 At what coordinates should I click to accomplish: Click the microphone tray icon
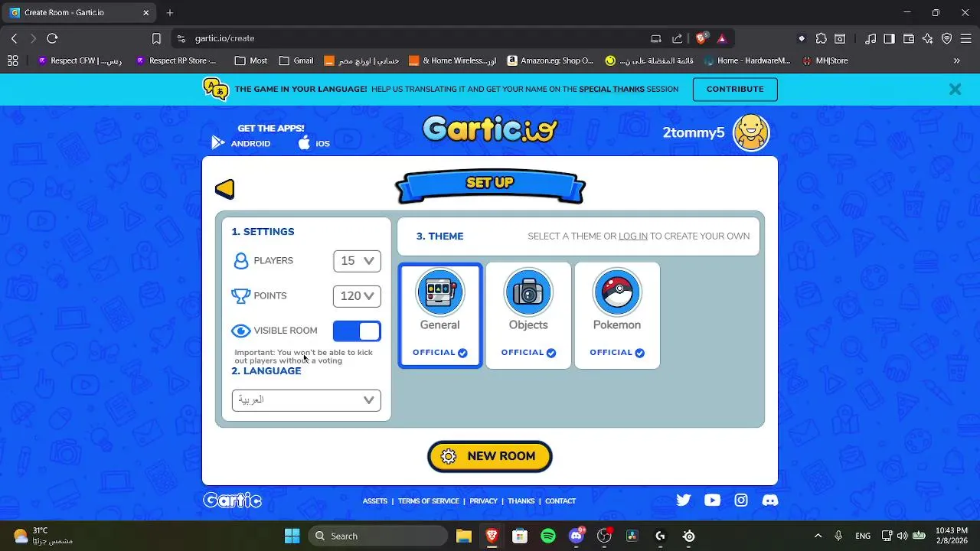(x=839, y=536)
